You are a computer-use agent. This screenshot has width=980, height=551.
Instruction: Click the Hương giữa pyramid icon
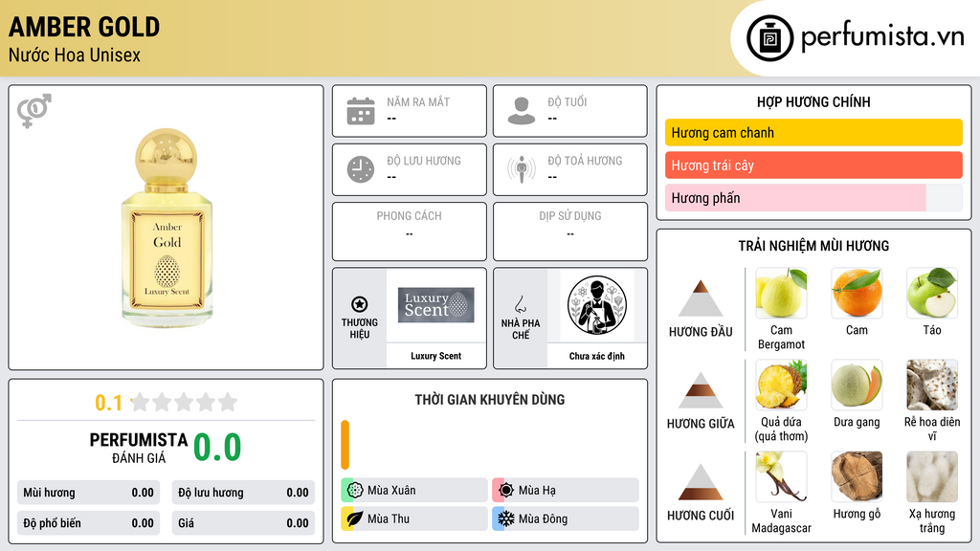point(701,390)
